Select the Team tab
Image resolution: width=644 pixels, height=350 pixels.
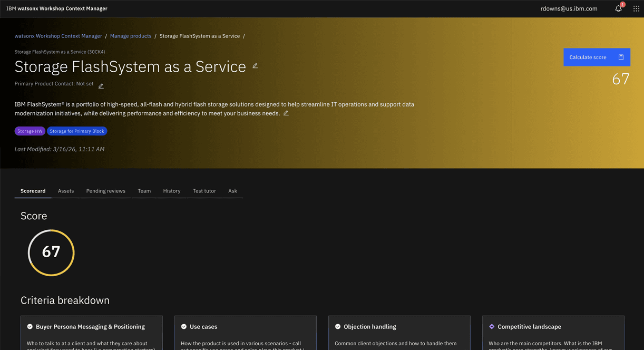[144, 191]
